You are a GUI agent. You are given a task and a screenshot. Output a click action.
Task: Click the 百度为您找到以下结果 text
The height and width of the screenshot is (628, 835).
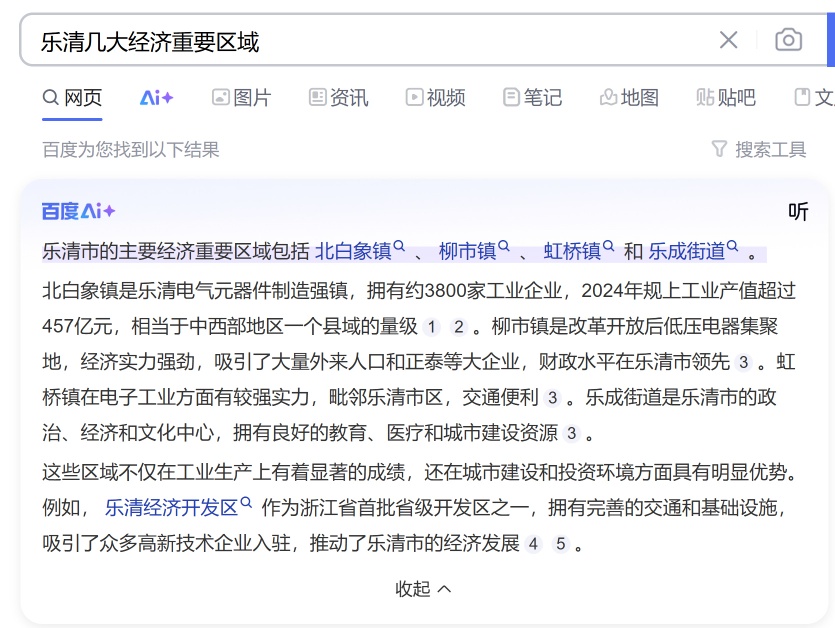(x=130, y=150)
